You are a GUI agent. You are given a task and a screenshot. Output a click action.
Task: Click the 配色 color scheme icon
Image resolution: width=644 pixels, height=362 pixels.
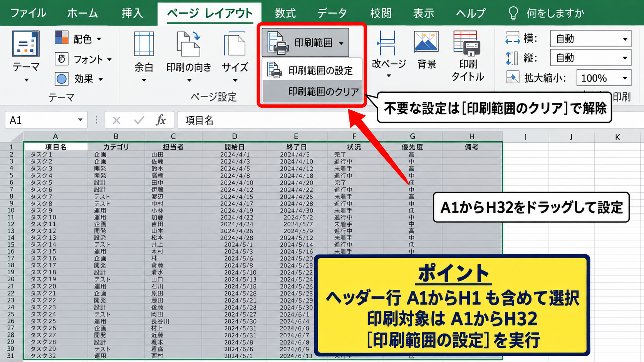pos(62,38)
